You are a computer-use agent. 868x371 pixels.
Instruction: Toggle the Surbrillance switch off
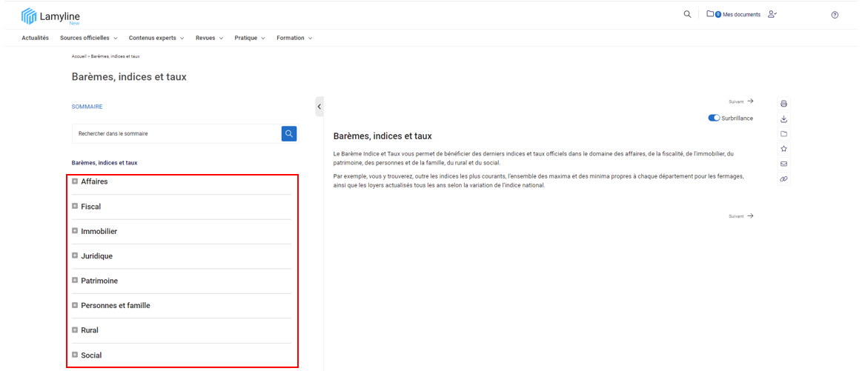click(x=714, y=118)
